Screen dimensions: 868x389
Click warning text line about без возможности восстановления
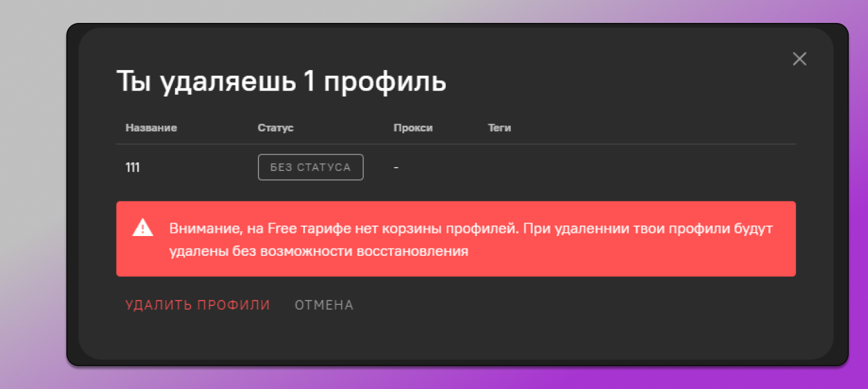click(319, 251)
